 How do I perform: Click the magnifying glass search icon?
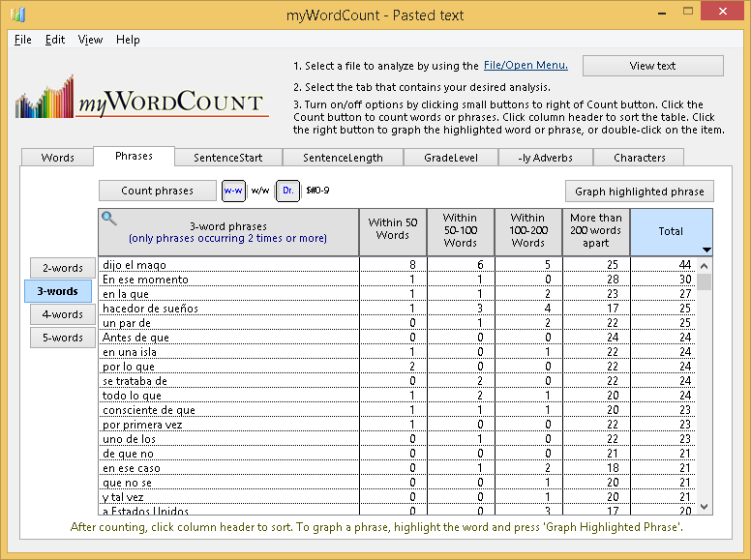pos(110,219)
